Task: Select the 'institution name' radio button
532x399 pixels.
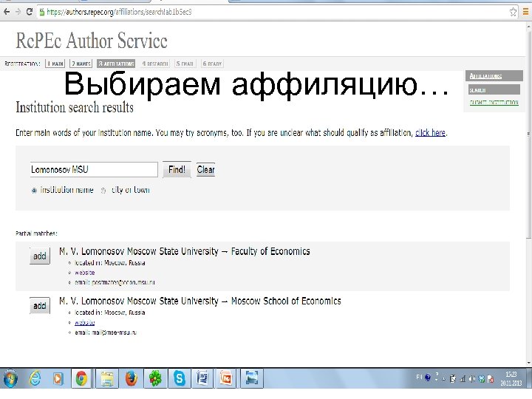Action: point(34,191)
